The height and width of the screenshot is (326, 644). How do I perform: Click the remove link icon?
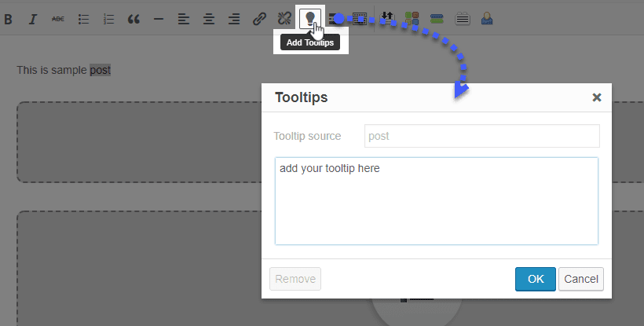click(x=284, y=19)
